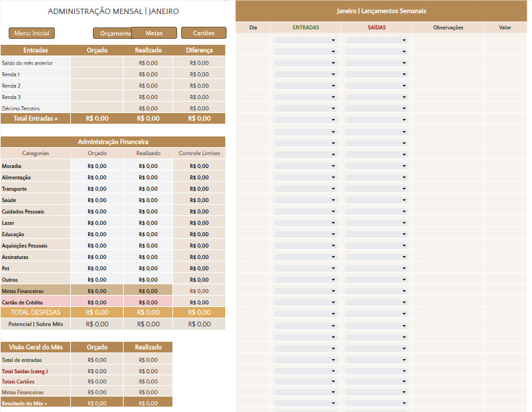The width and height of the screenshot is (532, 412).
Task: Go to the Orçamento sheet button
Action: [112, 33]
